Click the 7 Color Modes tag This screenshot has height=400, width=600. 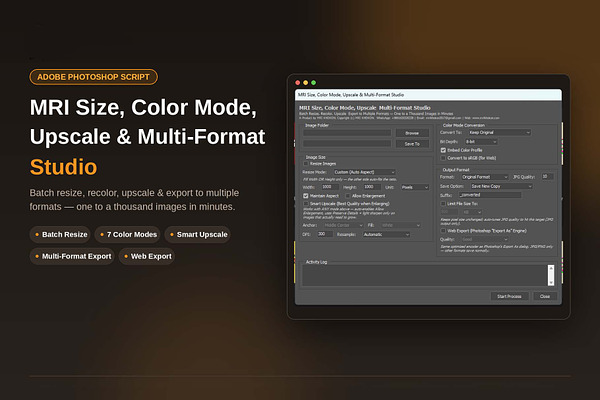(128, 234)
